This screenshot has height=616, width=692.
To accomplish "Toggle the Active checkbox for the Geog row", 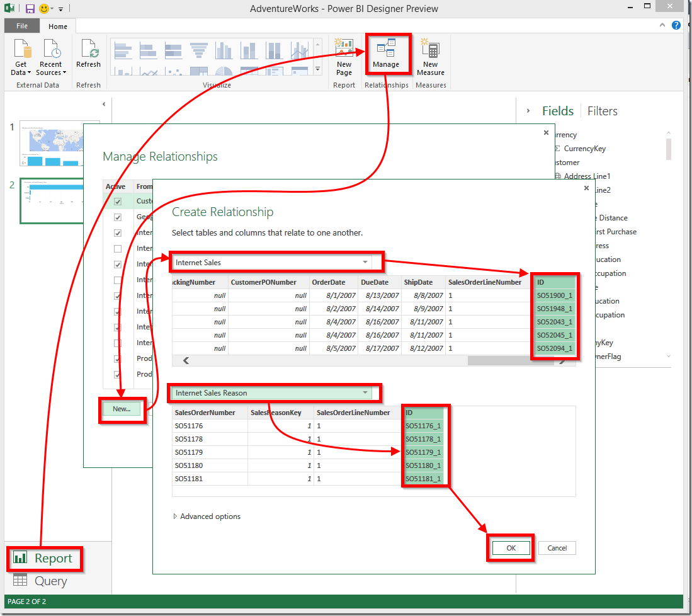I will [118, 217].
